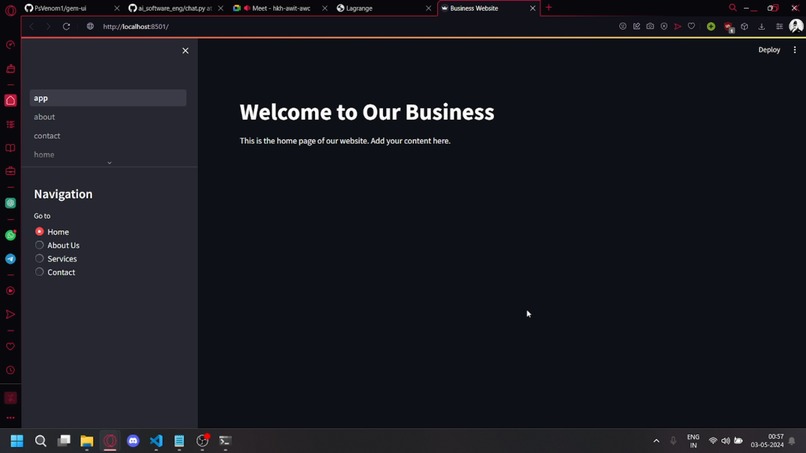Click the Welcome to Our Business heading
This screenshot has width=806, height=453.
click(367, 112)
